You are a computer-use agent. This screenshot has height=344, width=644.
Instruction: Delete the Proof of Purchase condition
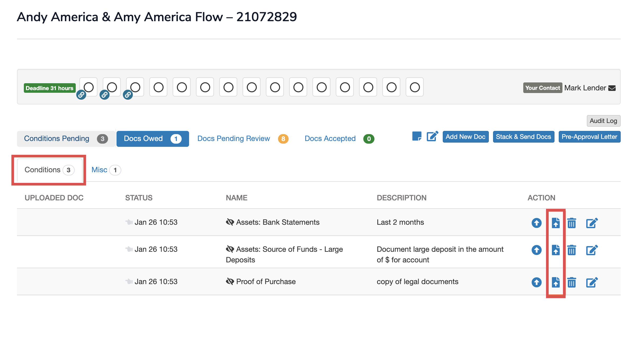[x=572, y=282]
